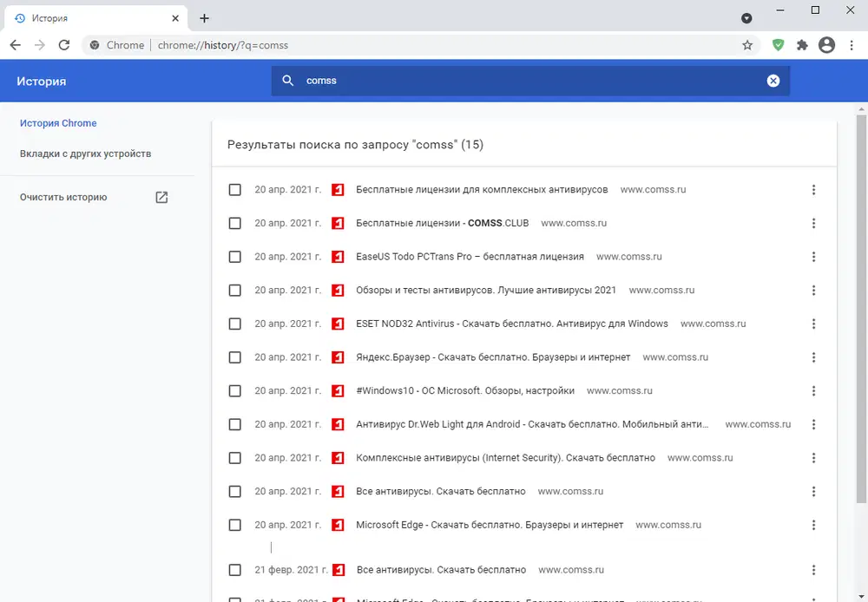
Task: Open more actions for Антивирус Dr.Web Light
Action: tap(813, 424)
